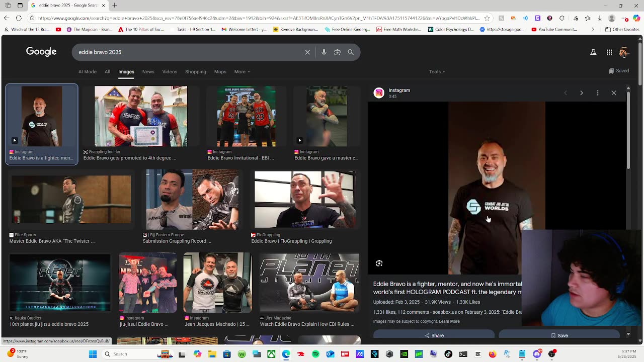Click the magnifier search submit icon

click(351, 52)
